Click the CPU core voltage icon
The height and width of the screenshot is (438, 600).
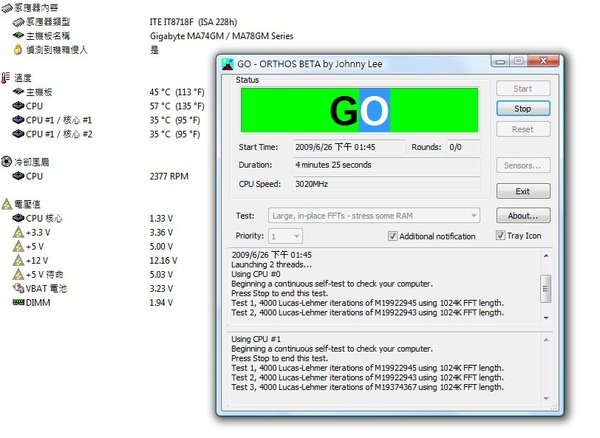[x=18, y=218]
